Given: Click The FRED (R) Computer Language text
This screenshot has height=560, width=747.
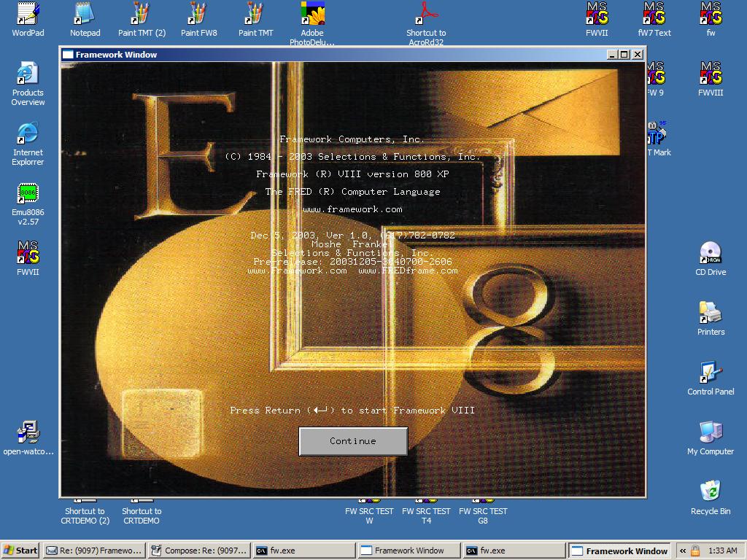Looking at the screenshot, I should click(x=352, y=192).
